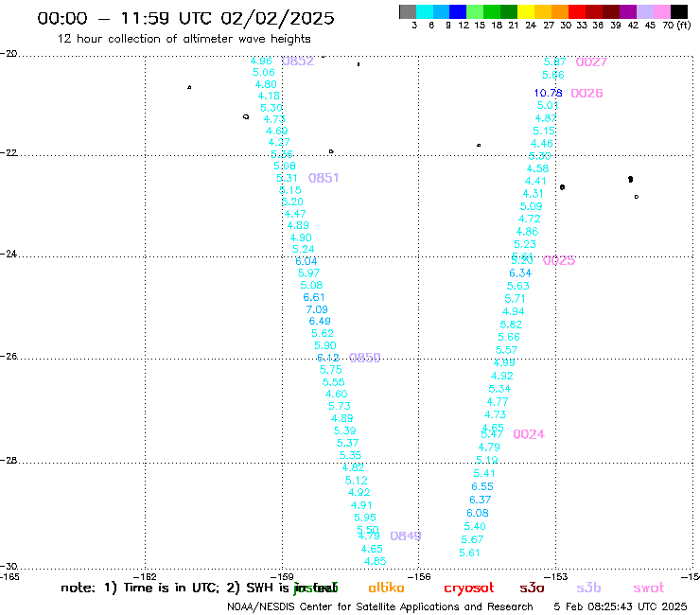This screenshot has height=615, width=700.
Task: Click the 5.90 wave height value
Action: tap(325, 345)
